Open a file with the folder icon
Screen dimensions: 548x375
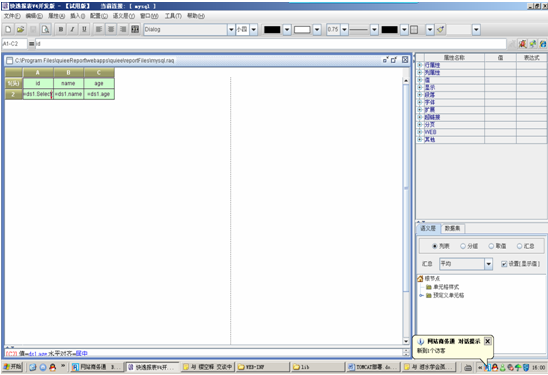[x=21, y=29]
